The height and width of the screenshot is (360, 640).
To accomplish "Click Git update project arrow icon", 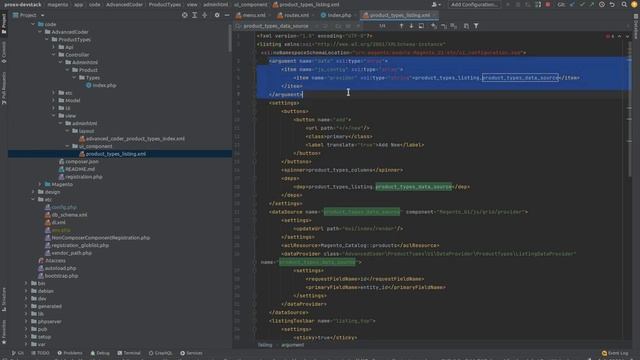I will click(572, 4).
